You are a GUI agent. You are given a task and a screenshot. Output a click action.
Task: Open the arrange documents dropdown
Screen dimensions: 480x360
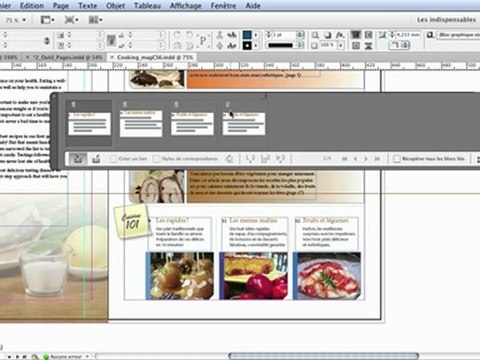[95, 20]
